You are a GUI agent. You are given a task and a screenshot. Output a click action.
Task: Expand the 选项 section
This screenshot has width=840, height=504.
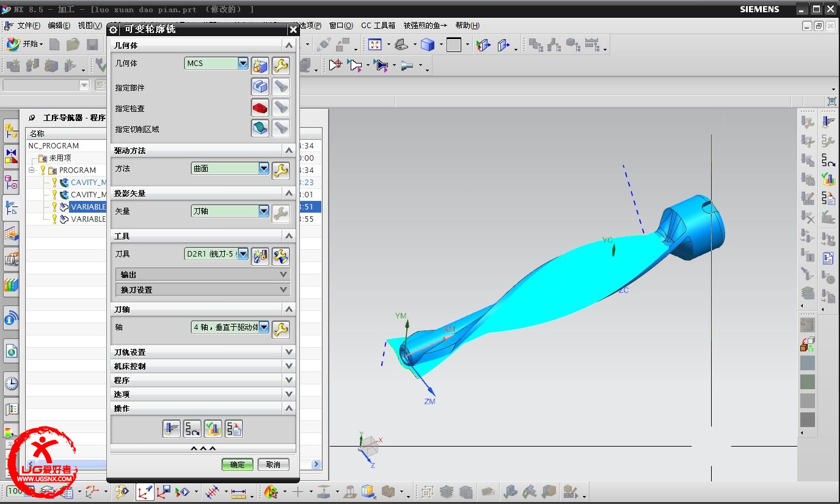click(x=203, y=394)
